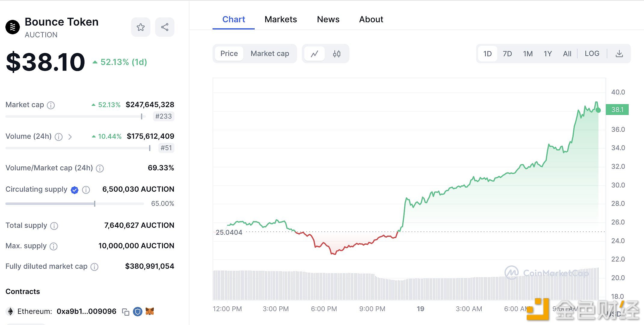Viewport: 644px width, 325px height.
Task: Click the $247,645,328 market cap value
Action: (150, 105)
